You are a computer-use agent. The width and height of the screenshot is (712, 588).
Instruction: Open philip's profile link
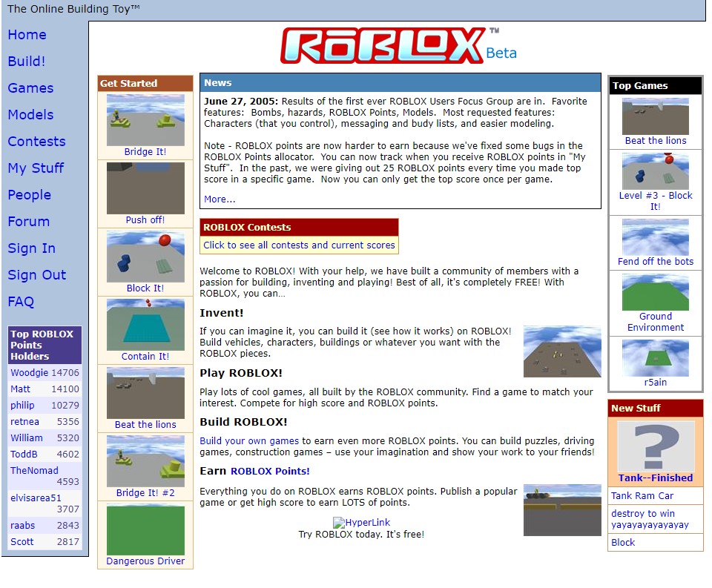tap(22, 406)
